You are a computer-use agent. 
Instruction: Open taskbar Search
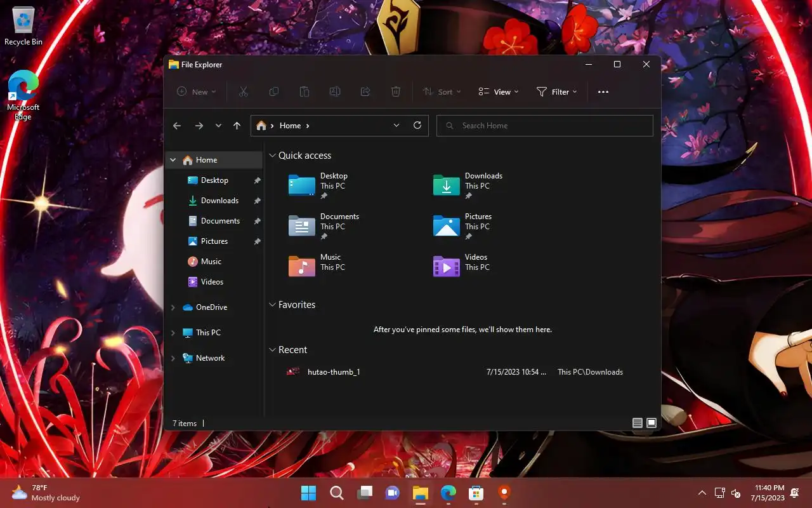click(337, 493)
